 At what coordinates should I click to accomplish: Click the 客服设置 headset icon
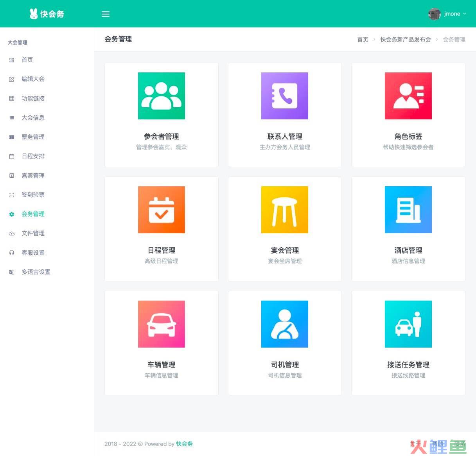pyautogui.click(x=12, y=253)
